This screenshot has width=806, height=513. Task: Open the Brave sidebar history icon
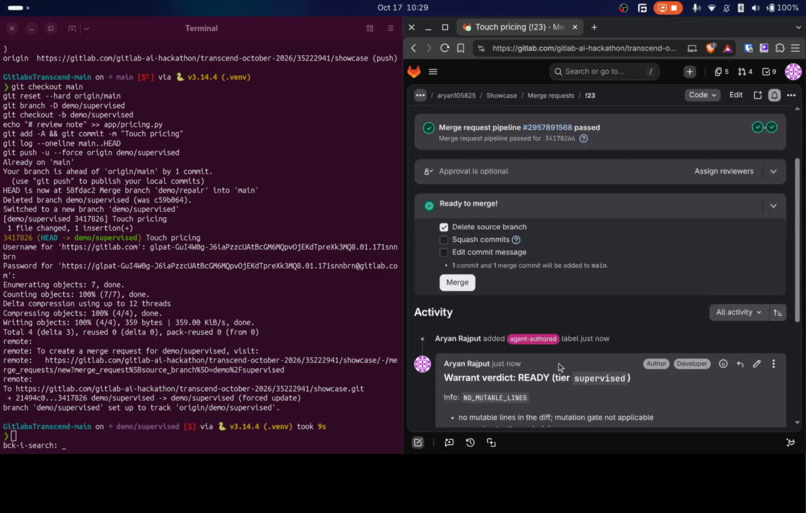tap(470, 443)
